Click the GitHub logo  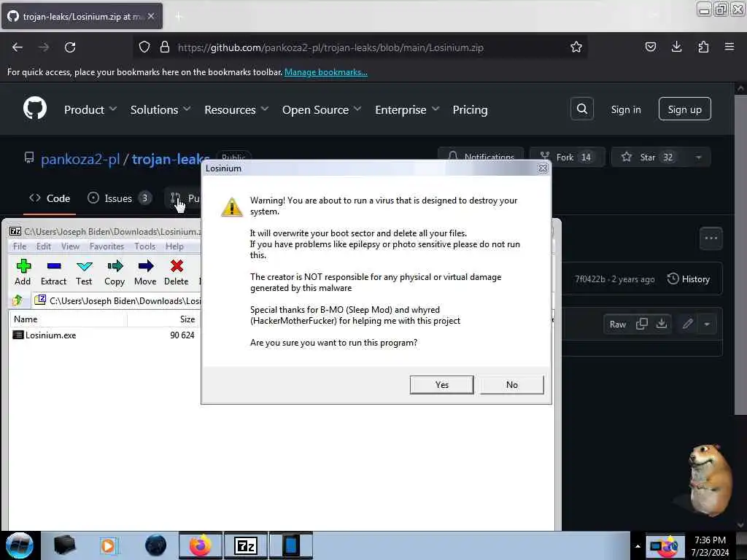[x=35, y=109]
